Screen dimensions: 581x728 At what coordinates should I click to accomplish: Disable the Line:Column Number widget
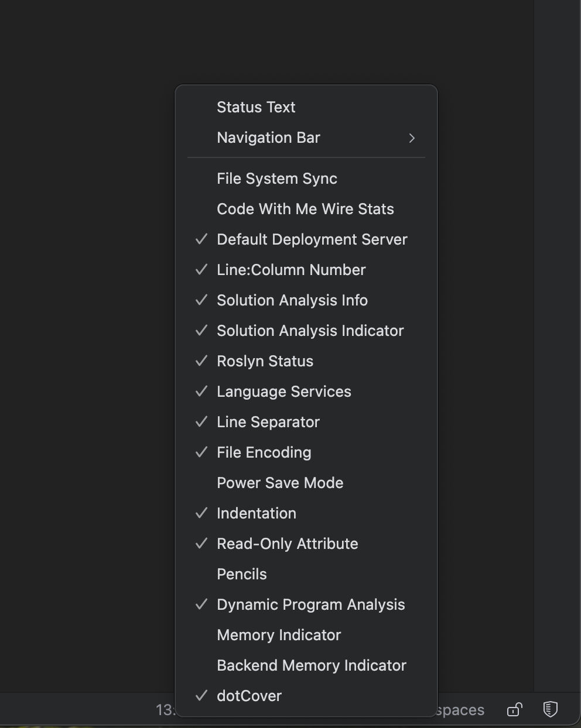[291, 270]
